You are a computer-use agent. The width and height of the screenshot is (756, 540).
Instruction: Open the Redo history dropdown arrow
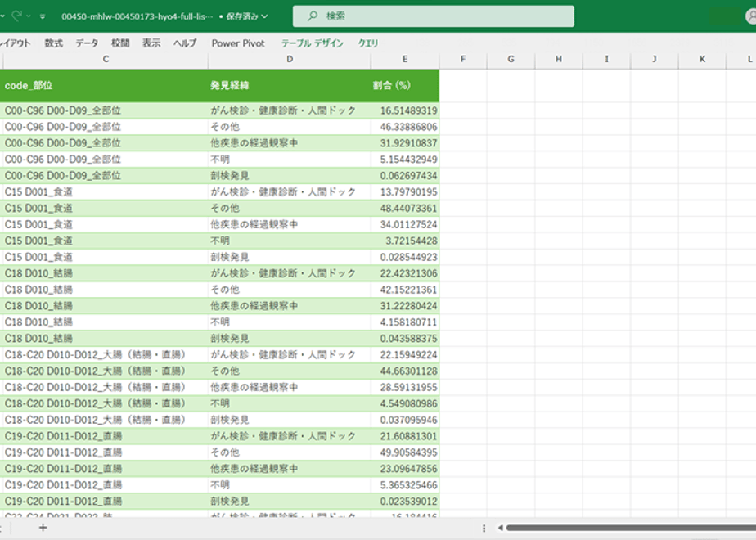click(x=29, y=16)
